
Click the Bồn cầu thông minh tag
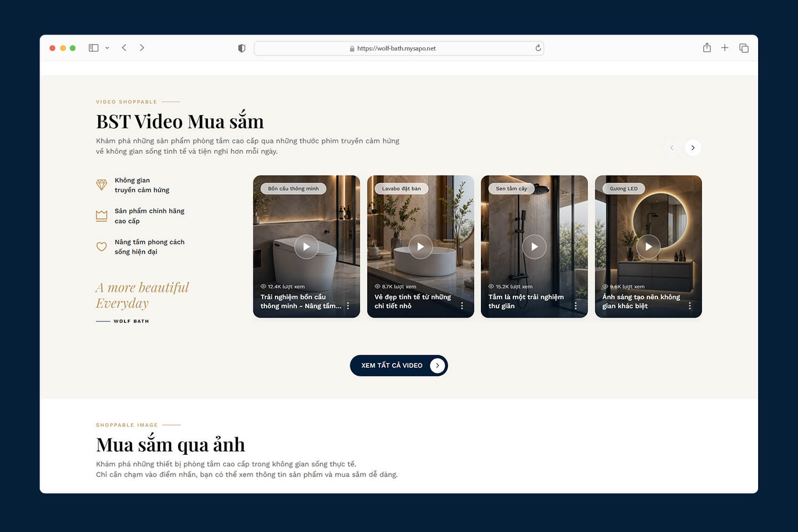pos(293,188)
